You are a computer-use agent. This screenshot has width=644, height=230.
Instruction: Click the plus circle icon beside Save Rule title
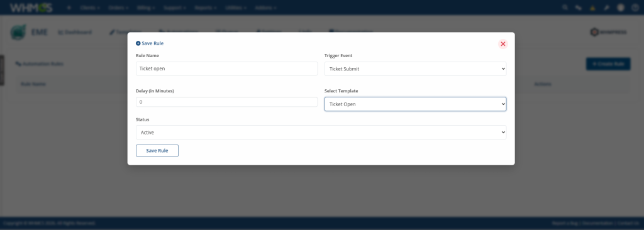(138, 43)
